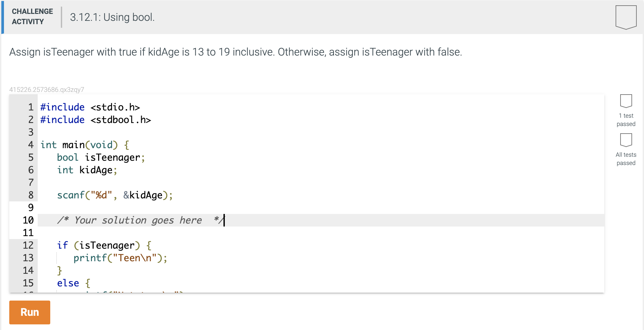This screenshot has width=644, height=330.
Task: Click the '#include <stdbool.h>' line
Action: pyautogui.click(x=96, y=120)
